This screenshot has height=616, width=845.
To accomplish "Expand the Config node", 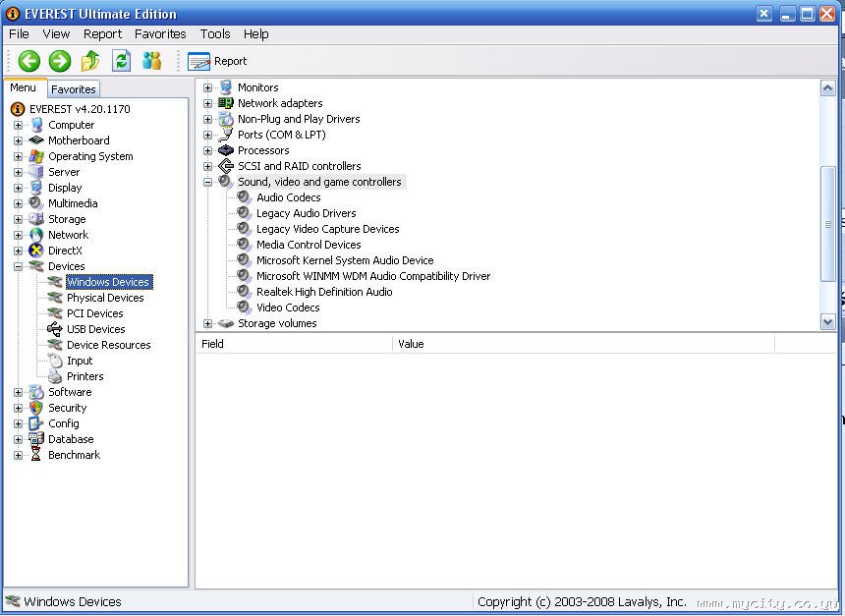I will tap(18, 423).
